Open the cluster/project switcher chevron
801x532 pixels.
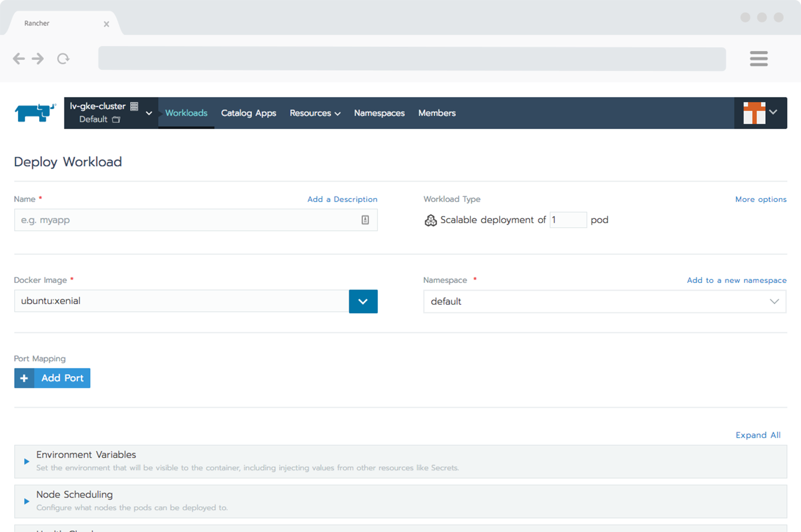tap(149, 113)
